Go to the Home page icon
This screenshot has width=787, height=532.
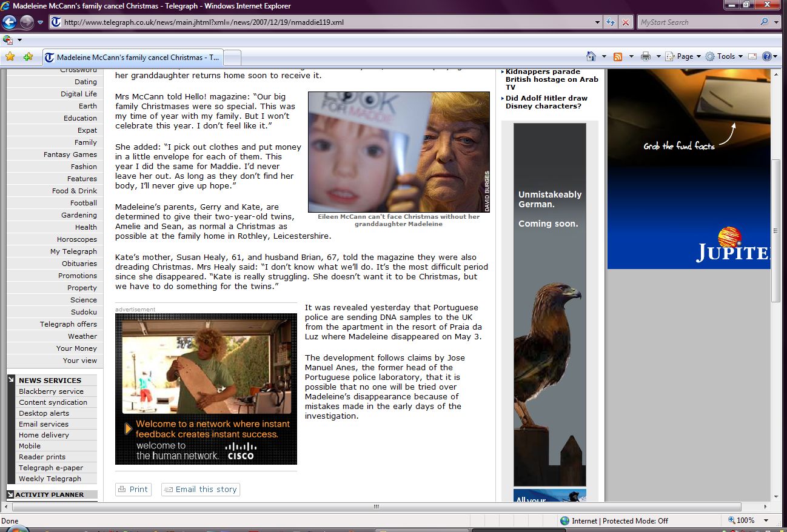pos(591,56)
